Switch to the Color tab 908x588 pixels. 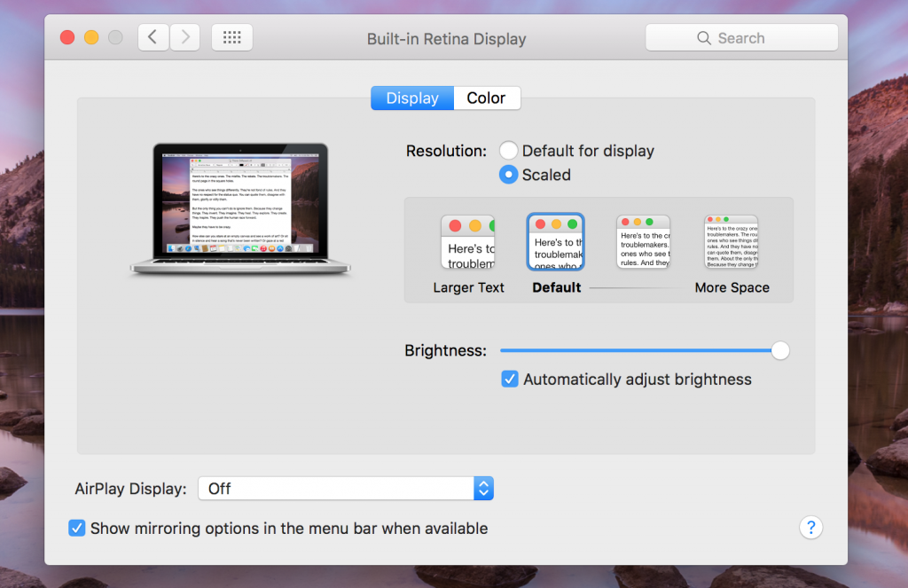pos(487,98)
